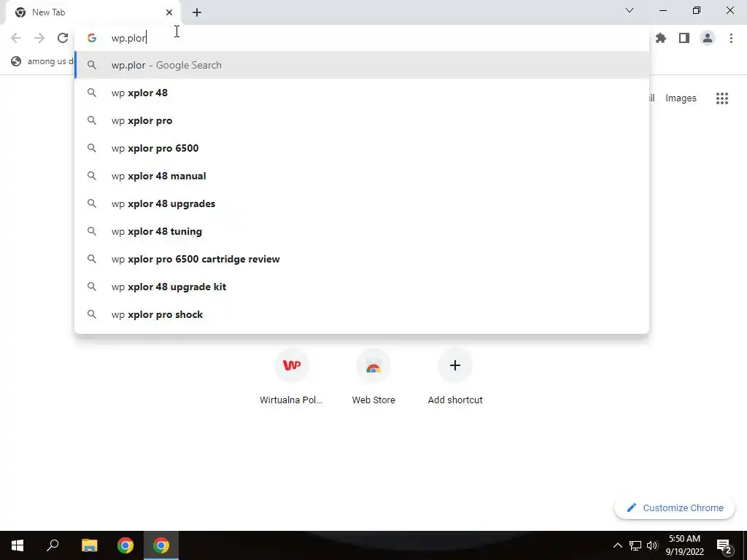
Task: Open the Google apps grid
Action: [x=722, y=98]
